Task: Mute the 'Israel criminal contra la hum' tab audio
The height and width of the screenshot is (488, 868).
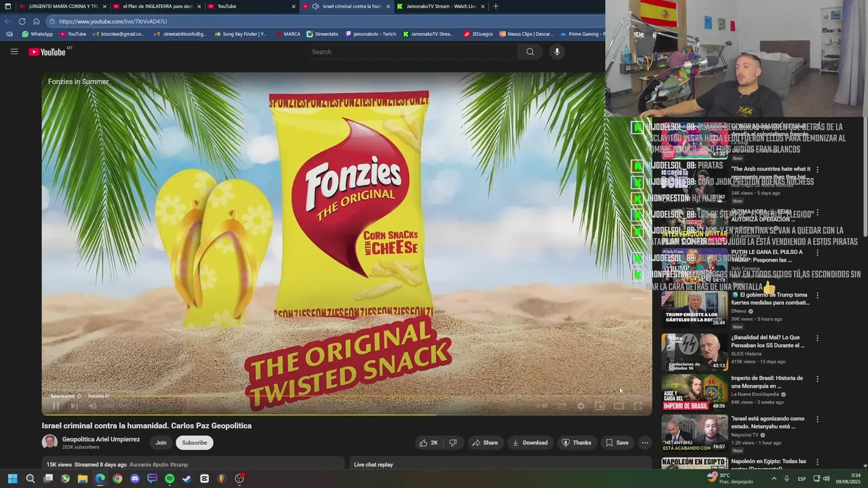Action: 315,6
